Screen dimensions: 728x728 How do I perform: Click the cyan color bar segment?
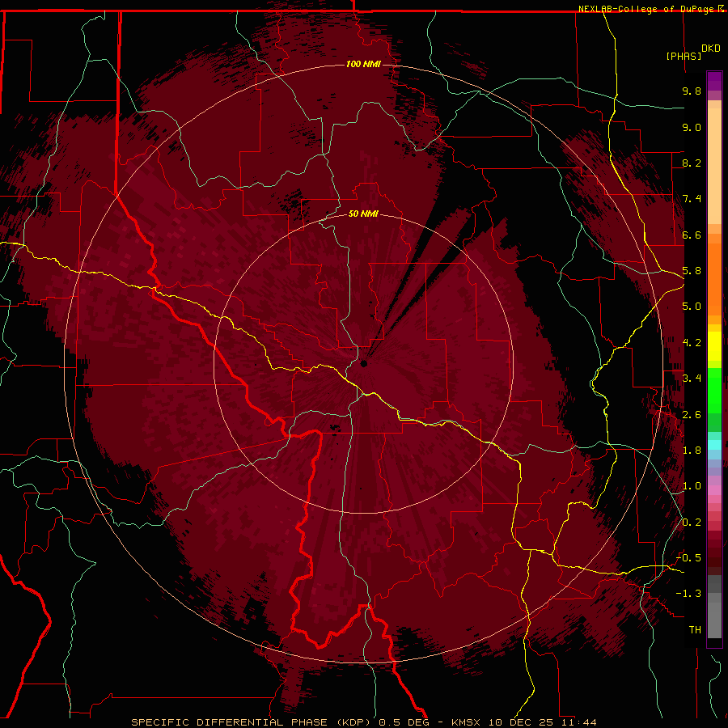tap(714, 445)
